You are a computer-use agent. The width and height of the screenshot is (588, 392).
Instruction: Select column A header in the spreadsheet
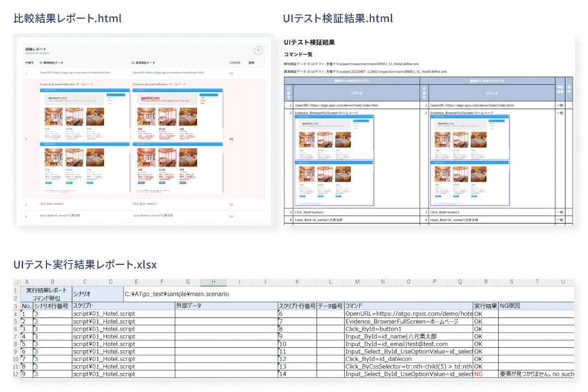point(25,282)
